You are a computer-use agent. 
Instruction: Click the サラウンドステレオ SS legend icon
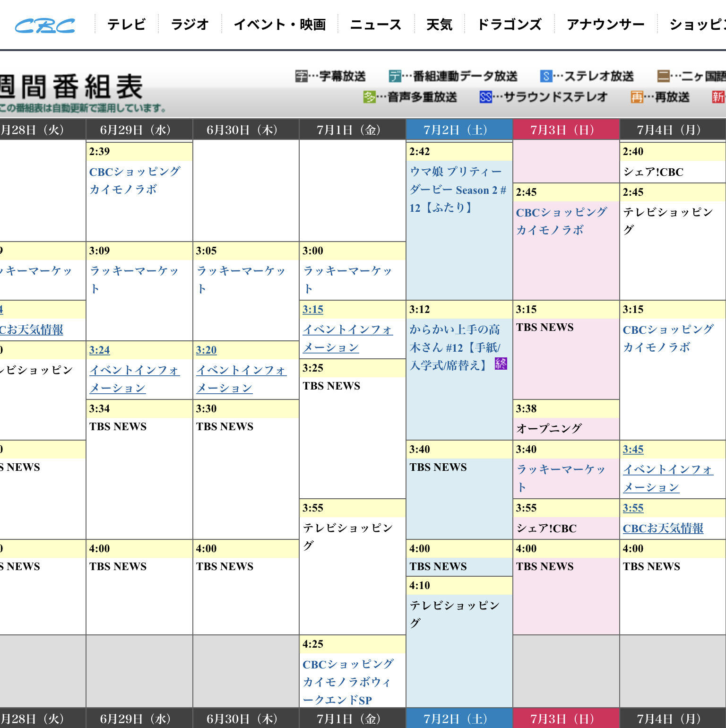pyautogui.click(x=486, y=97)
